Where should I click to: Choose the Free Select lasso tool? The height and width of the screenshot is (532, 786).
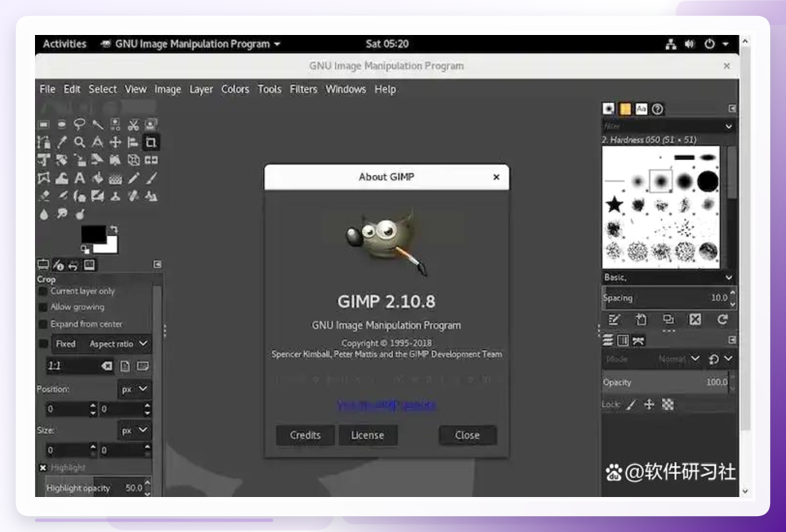[80, 124]
